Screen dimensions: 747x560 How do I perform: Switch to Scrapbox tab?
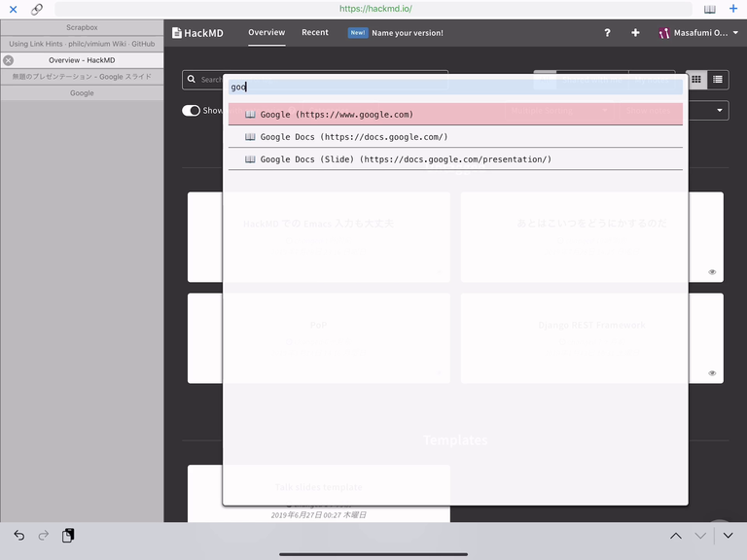pyautogui.click(x=82, y=27)
